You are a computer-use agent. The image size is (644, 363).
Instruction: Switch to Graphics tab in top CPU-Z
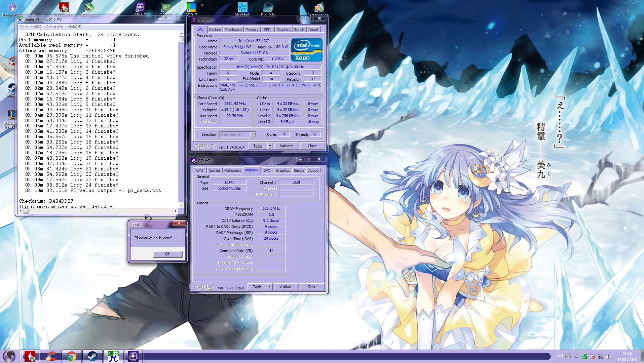[283, 30]
